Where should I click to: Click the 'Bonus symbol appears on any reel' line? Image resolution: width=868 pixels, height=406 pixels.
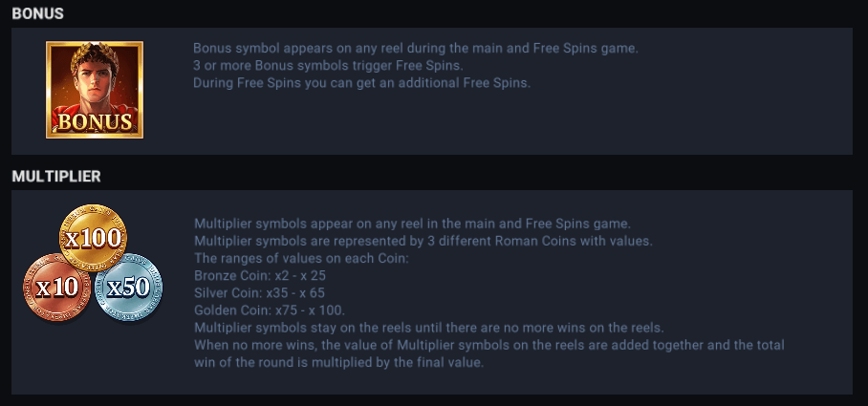coord(415,48)
